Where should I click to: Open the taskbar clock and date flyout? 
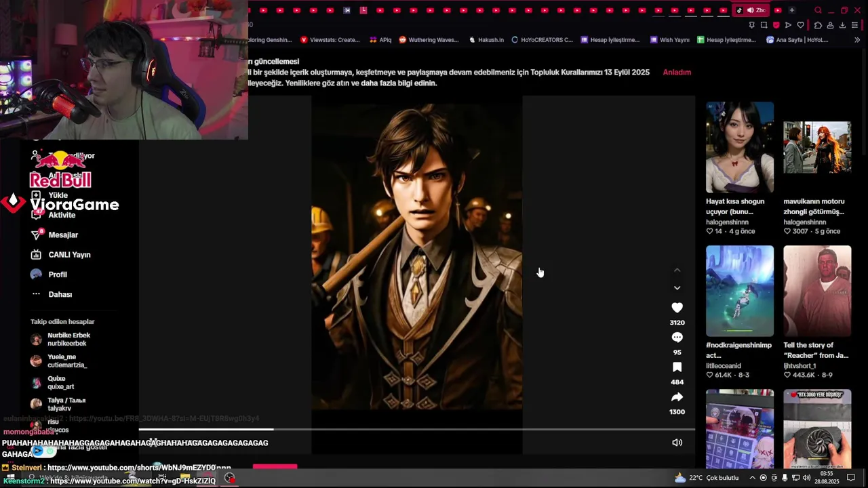[827, 478]
